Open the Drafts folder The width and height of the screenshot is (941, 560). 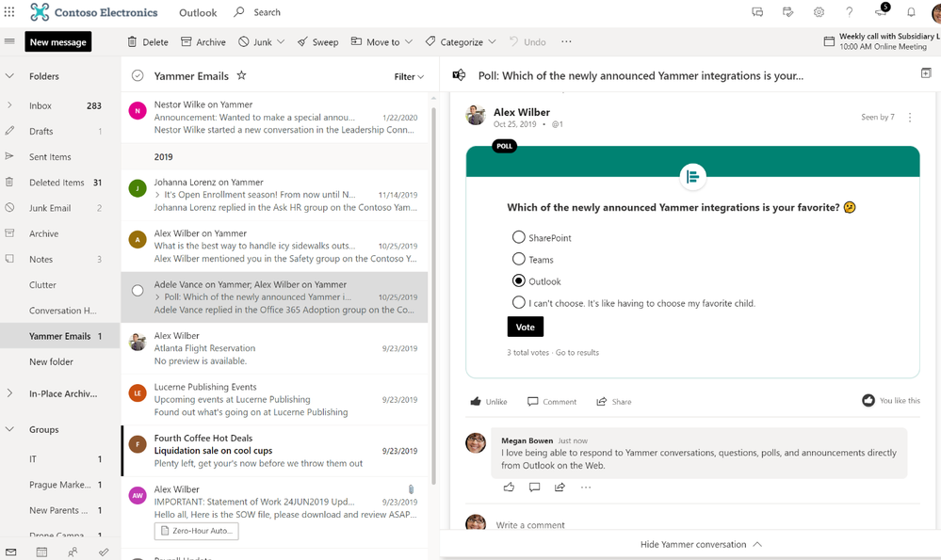pos(60,132)
